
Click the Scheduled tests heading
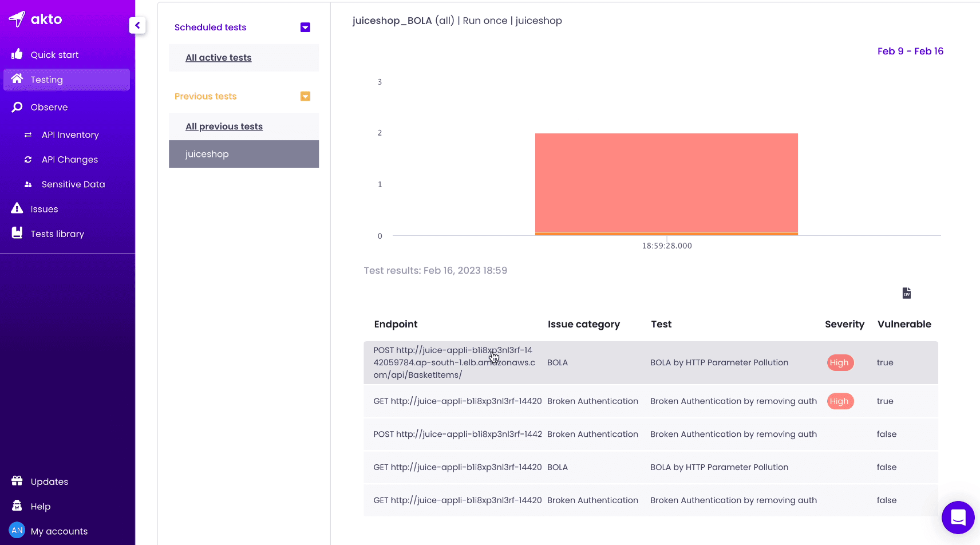click(210, 27)
